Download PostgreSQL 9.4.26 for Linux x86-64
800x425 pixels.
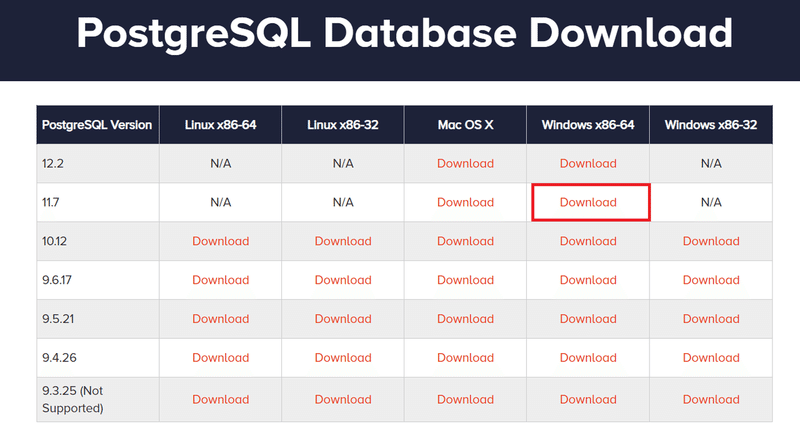220,358
